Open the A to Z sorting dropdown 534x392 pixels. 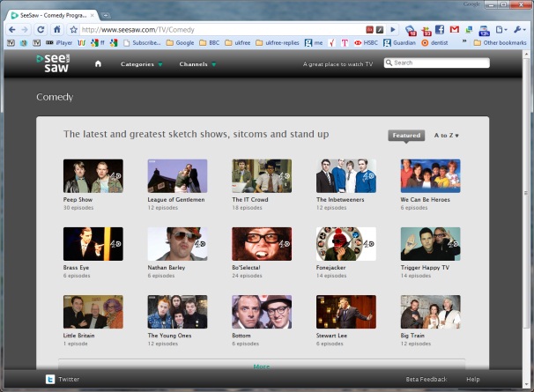446,135
